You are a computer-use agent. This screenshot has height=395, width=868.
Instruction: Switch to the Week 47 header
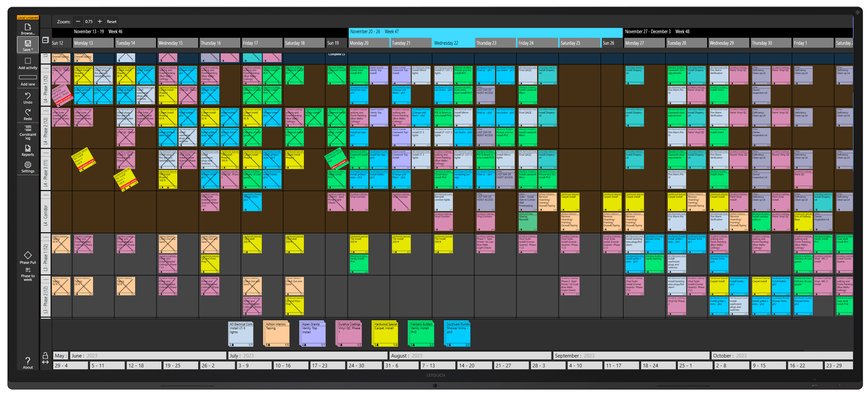point(374,31)
